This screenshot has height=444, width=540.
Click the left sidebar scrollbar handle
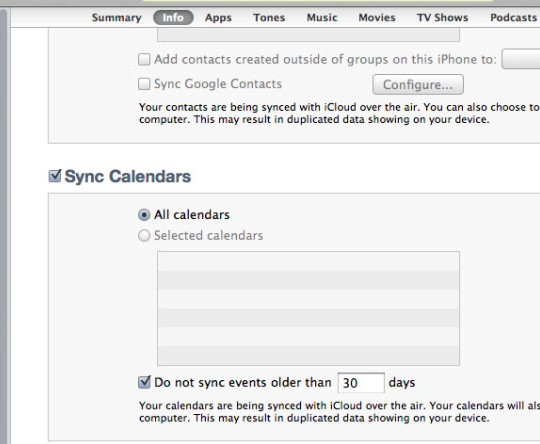(x=3, y=227)
